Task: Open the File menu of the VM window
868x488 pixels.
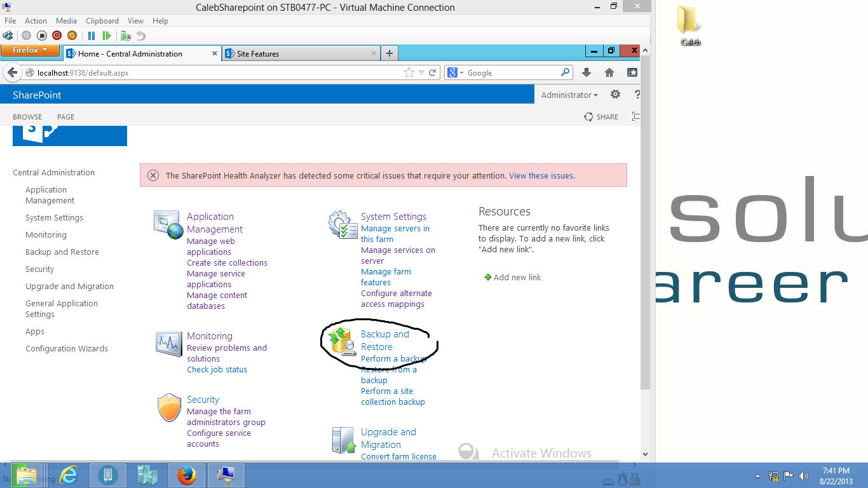Action: point(10,21)
